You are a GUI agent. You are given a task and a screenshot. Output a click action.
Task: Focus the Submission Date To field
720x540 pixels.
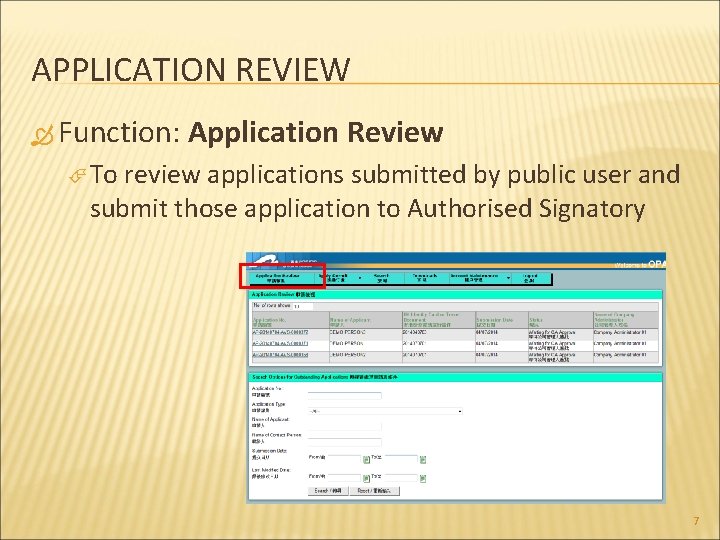tap(401, 459)
